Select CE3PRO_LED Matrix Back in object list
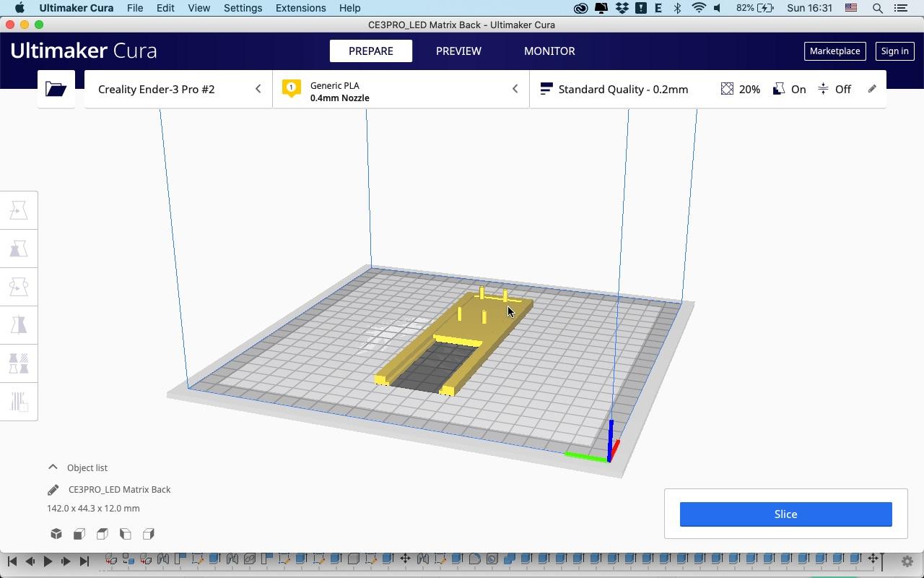924x578 pixels. click(x=119, y=490)
